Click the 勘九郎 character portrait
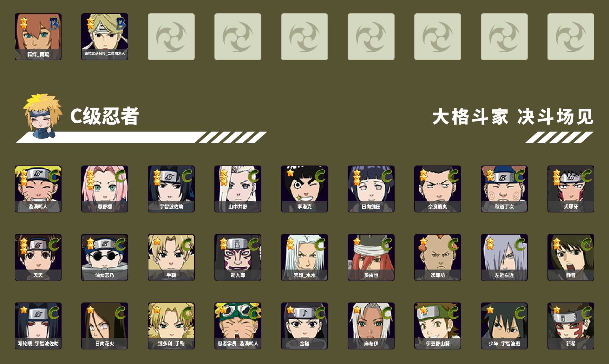The height and width of the screenshot is (364, 609). pyautogui.click(x=238, y=257)
